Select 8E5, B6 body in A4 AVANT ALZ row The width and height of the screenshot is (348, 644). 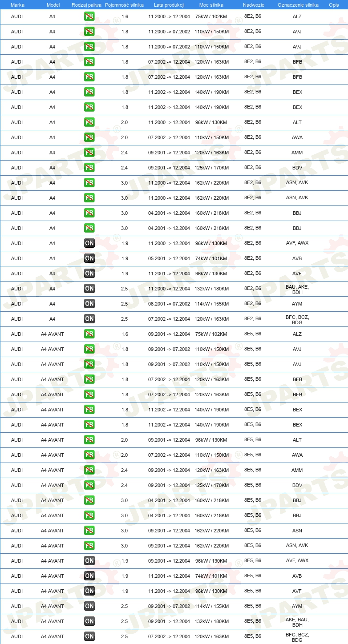point(253,334)
